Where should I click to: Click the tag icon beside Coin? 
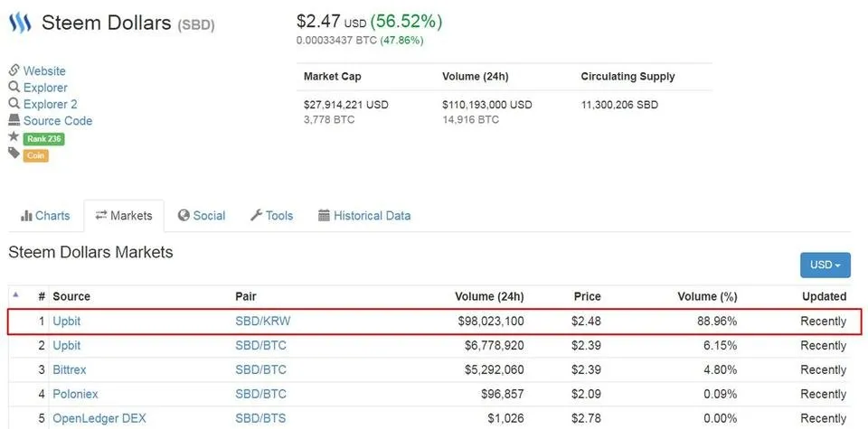14,154
